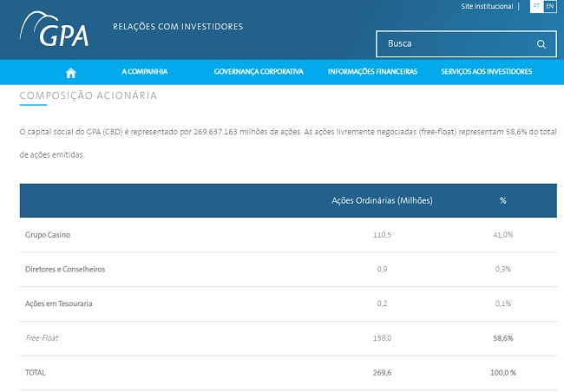Screen dimensions: 564x392
Task: Open the Serviços aos Investidores menu
Action: click(x=486, y=72)
